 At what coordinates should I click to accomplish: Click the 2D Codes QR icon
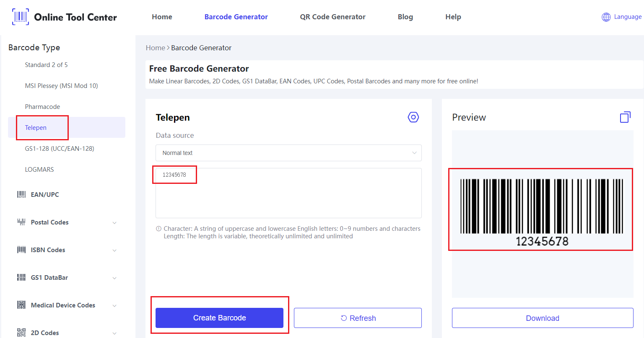(21, 333)
